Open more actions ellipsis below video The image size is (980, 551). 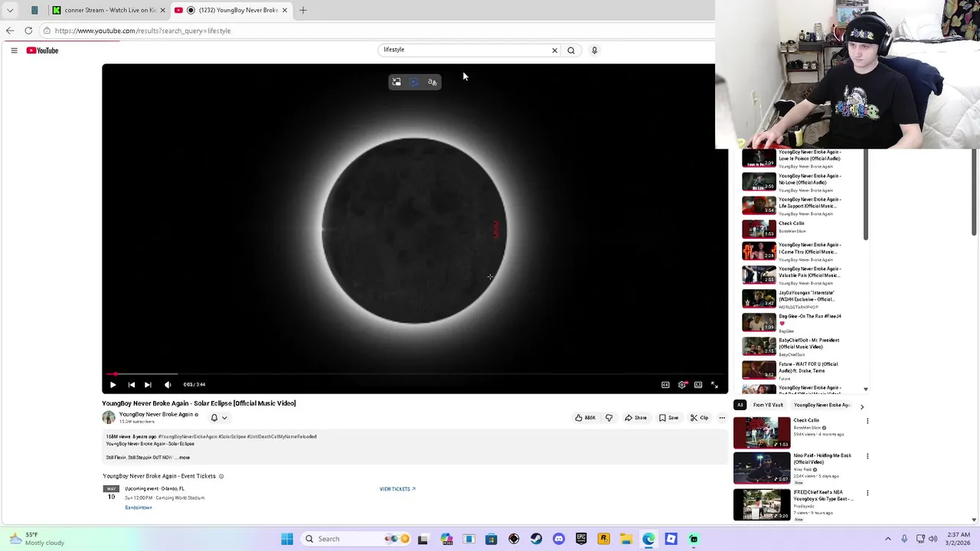(x=722, y=418)
